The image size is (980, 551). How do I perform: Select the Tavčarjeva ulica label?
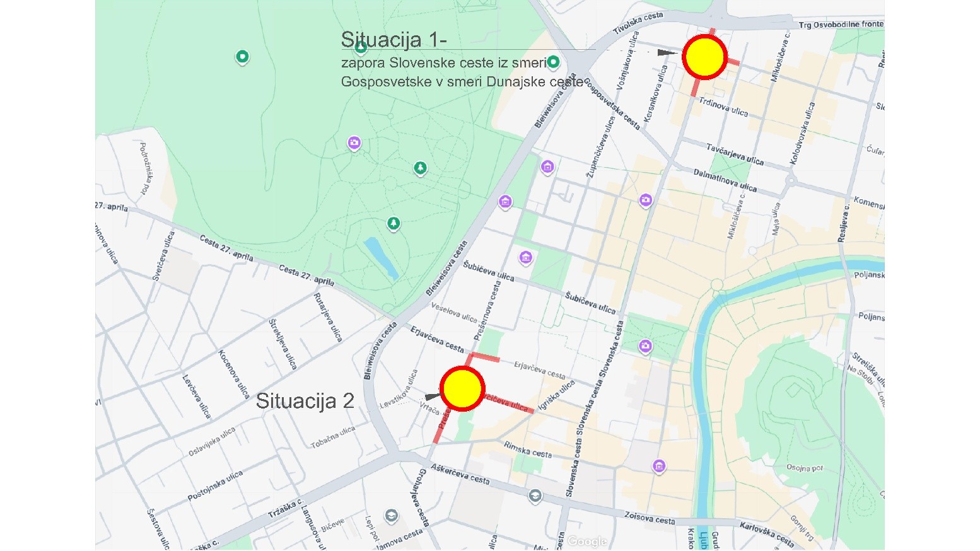point(735,154)
